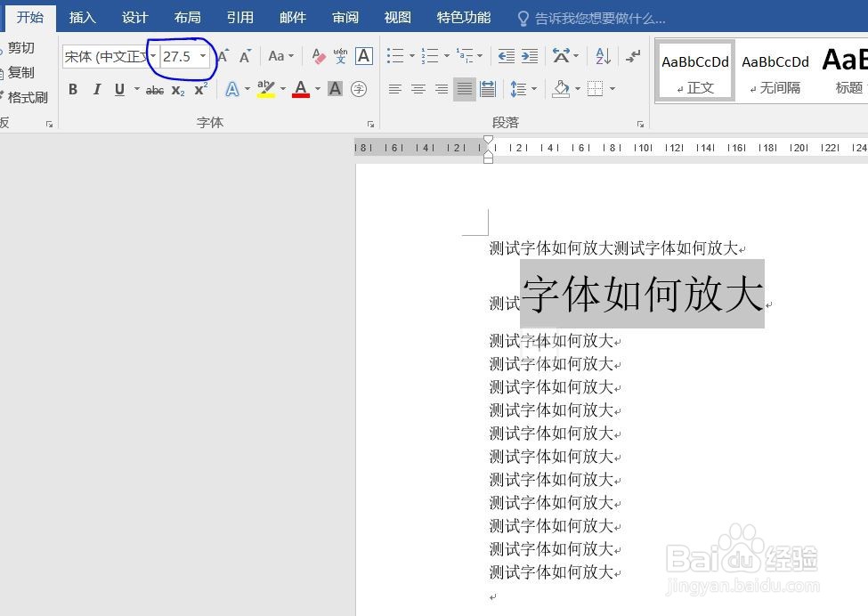868x616 pixels.
Task: Click the 复制 (Copy) button
Action: tap(22, 72)
